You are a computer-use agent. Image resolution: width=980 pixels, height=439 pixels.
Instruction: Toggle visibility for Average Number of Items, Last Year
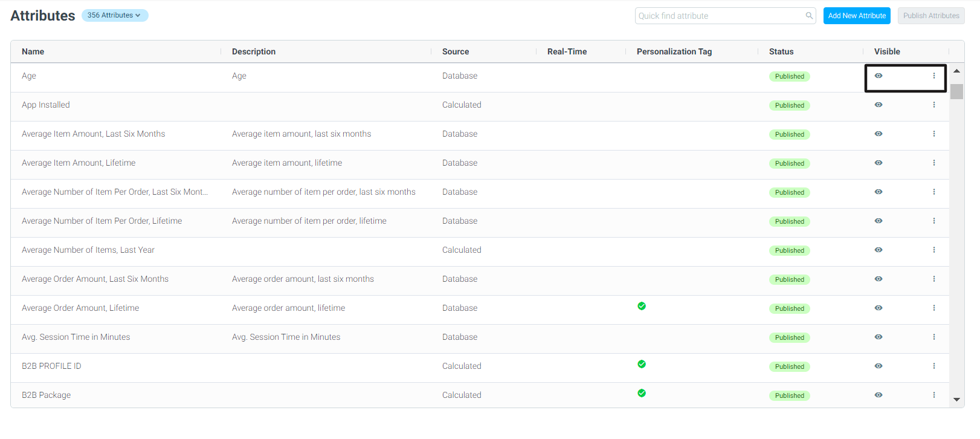[x=878, y=250]
